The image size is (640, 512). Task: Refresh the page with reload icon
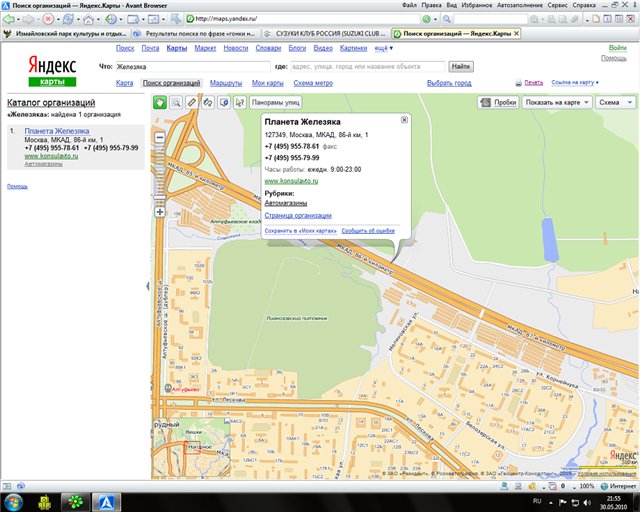68,19
